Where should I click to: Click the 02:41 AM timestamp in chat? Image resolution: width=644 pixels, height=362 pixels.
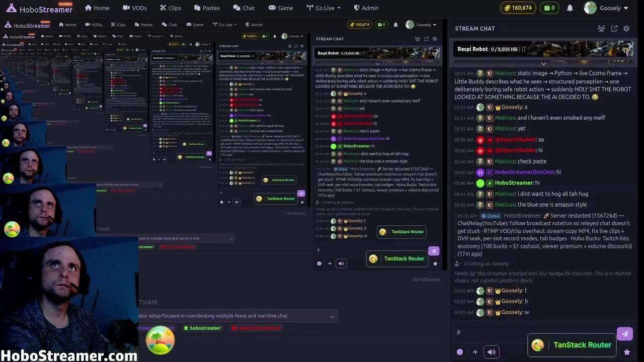point(464,194)
